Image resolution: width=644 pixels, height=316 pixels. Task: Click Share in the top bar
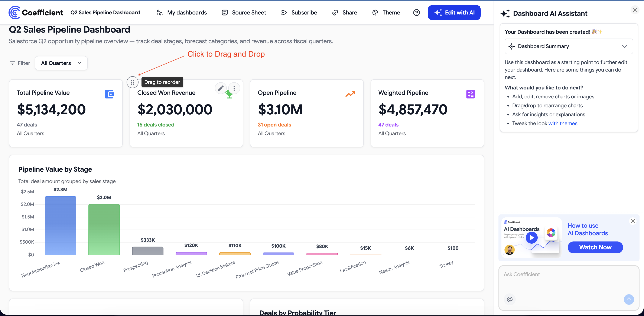(x=345, y=13)
